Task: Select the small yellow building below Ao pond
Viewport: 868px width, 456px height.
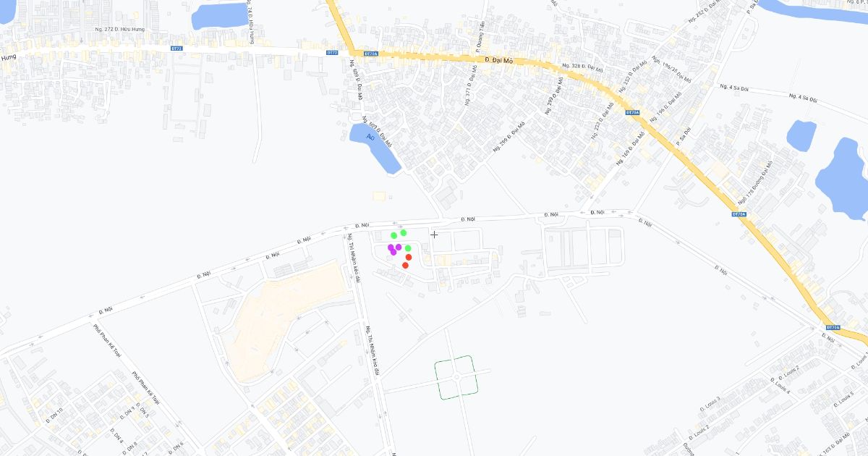Action: 379,196
